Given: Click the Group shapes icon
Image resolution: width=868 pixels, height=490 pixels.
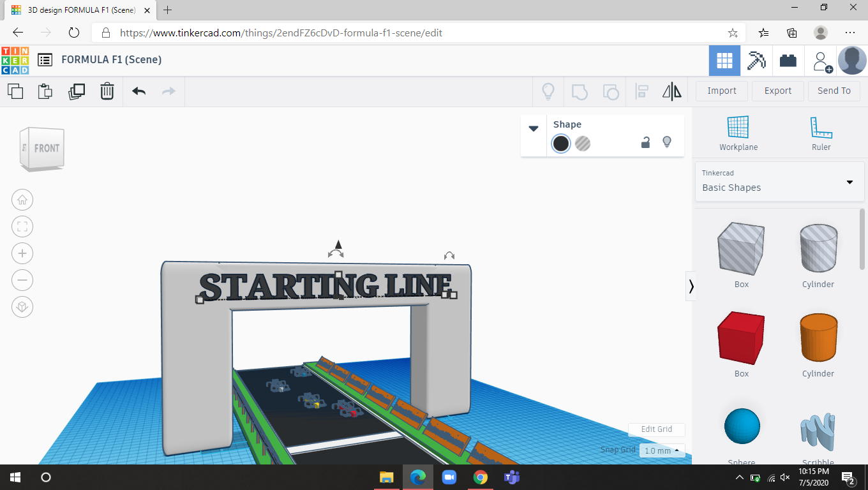Looking at the screenshot, I should [580, 92].
